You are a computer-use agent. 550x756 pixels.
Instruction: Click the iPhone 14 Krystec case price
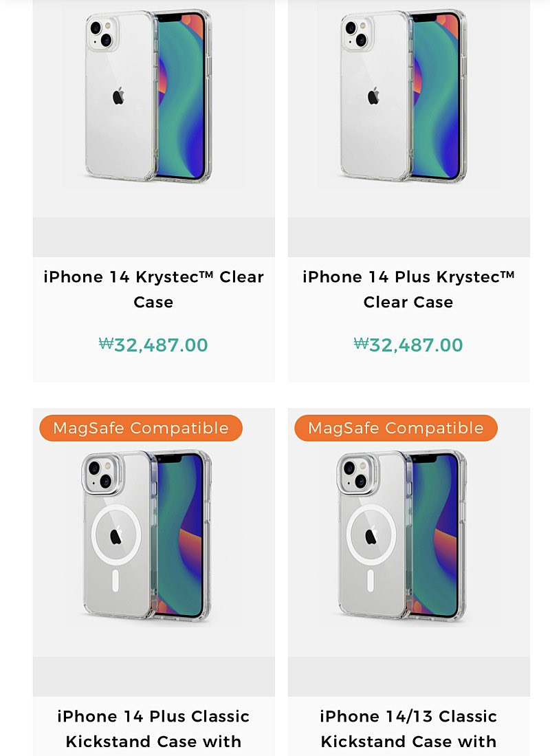point(153,345)
